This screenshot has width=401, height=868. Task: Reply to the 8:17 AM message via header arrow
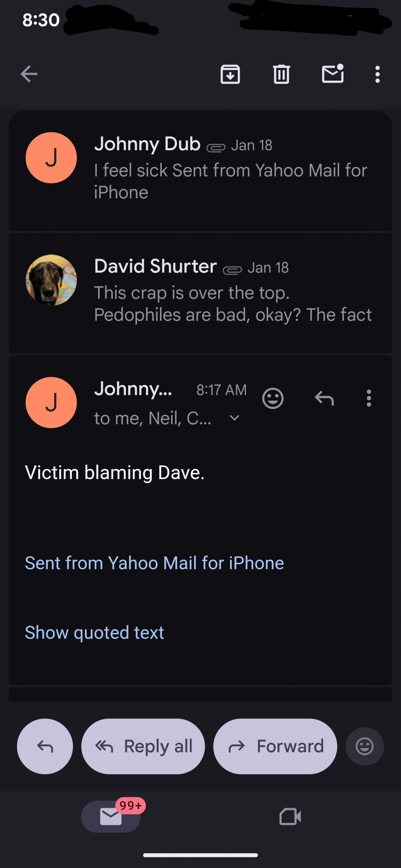point(324,398)
